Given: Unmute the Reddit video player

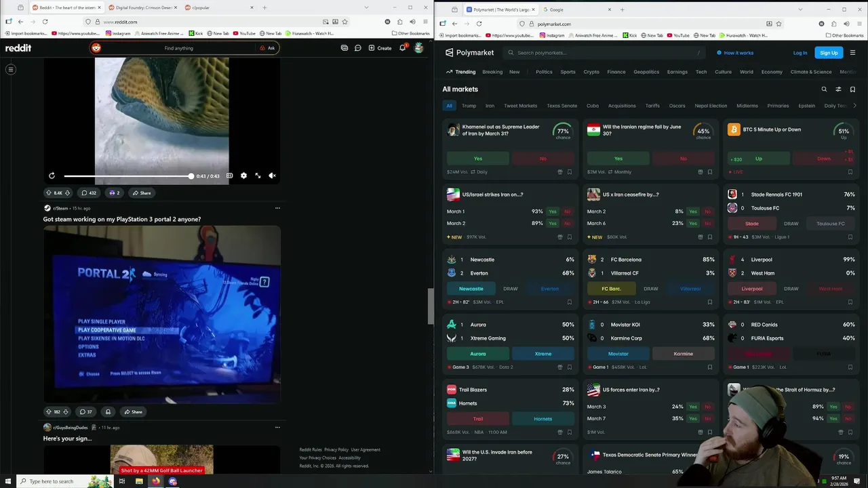Looking at the screenshot, I should click(x=272, y=176).
